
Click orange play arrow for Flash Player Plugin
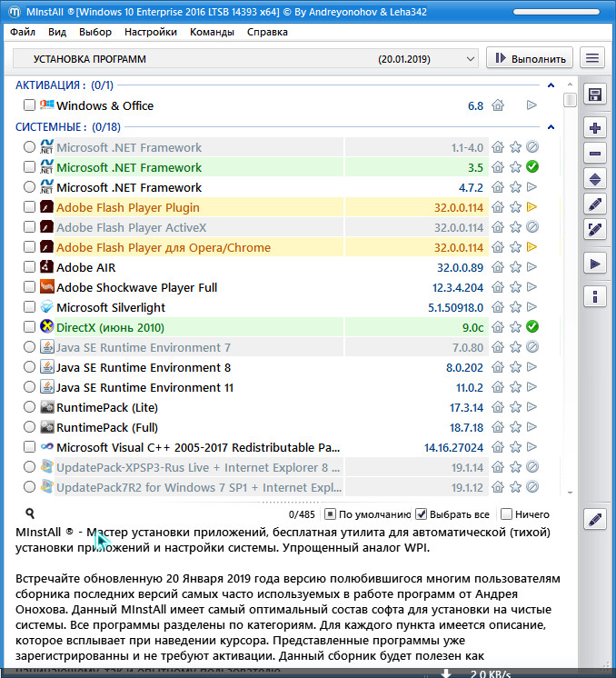532,207
